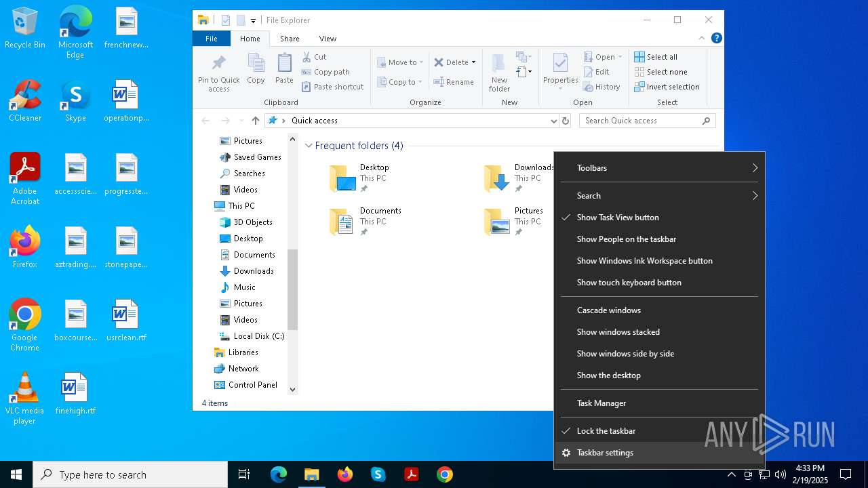This screenshot has height=488, width=868.
Task: Click the taskbar search box
Action: [x=130, y=474]
